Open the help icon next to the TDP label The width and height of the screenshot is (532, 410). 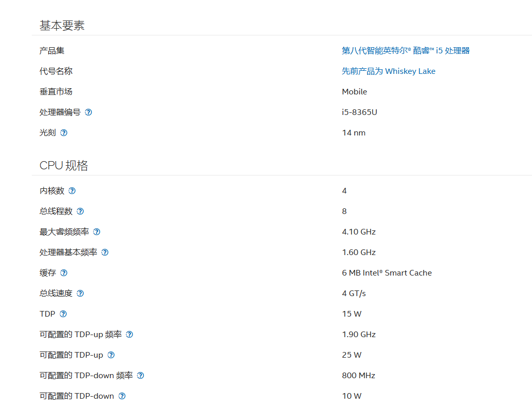tap(63, 314)
